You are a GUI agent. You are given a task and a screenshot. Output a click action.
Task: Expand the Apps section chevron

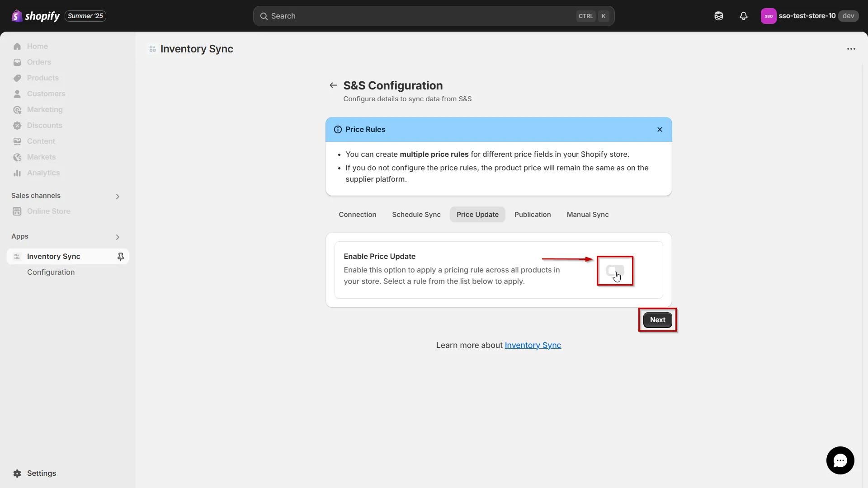pyautogui.click(x=118, y=237)
